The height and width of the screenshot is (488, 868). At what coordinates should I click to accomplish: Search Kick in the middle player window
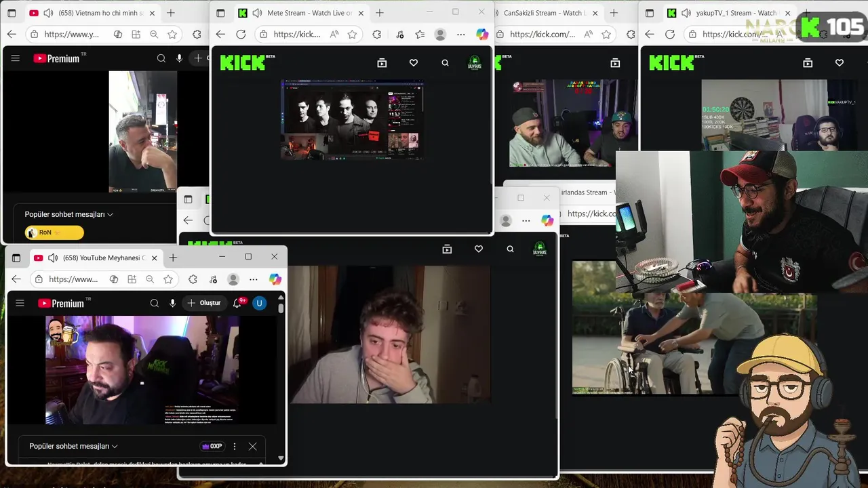pyautogui.click(x=510, y=249)
